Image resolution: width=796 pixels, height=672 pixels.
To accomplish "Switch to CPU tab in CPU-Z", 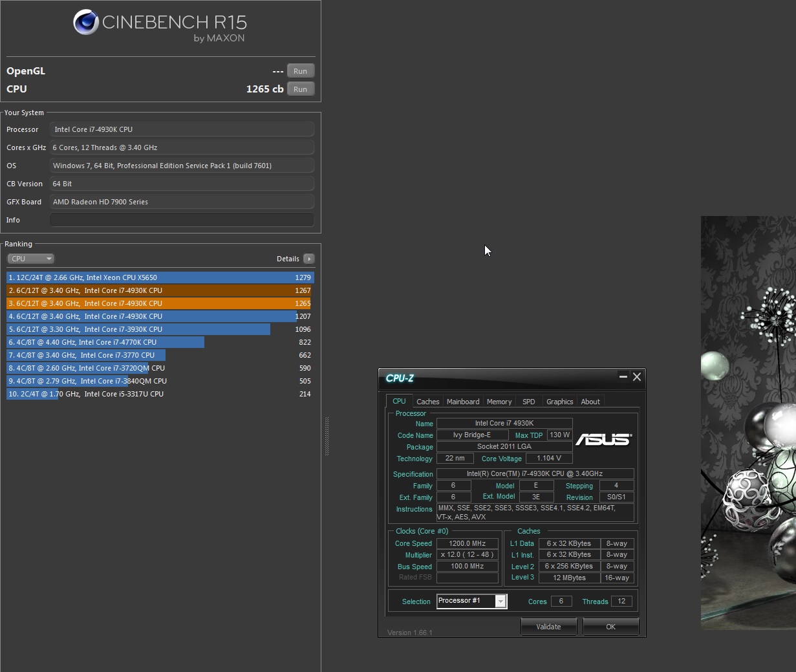I will [x=399, y=401].
